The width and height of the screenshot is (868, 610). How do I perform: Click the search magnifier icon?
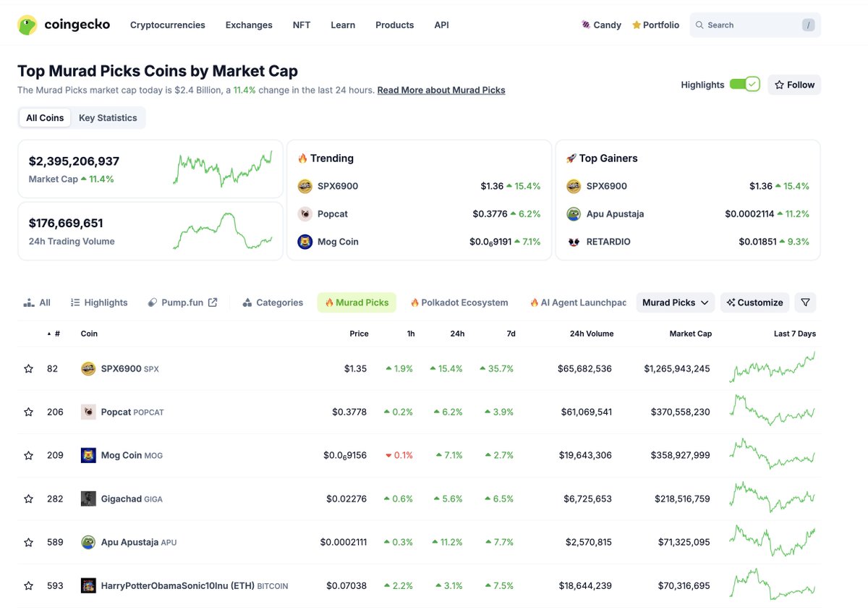pyautogui.click(x=699, y=25)
